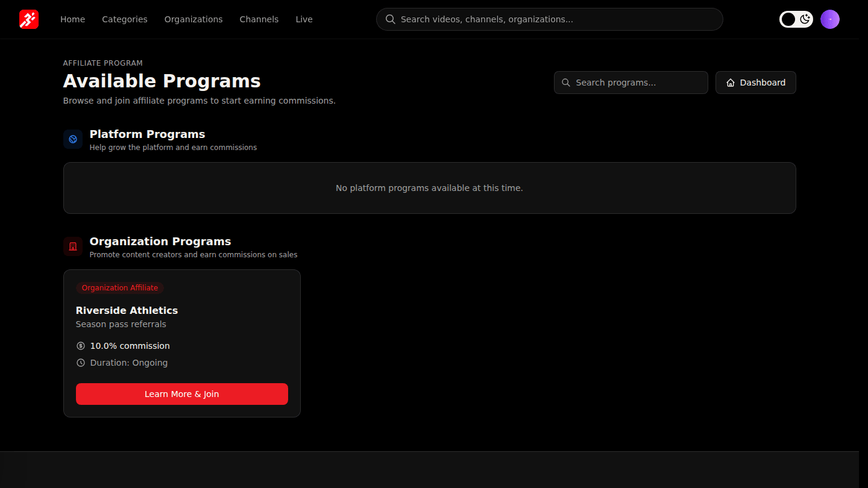The height and width of the screenshot is (488, 868).
Task: Open the Organizations nav item
Action: tap(193, 19)
